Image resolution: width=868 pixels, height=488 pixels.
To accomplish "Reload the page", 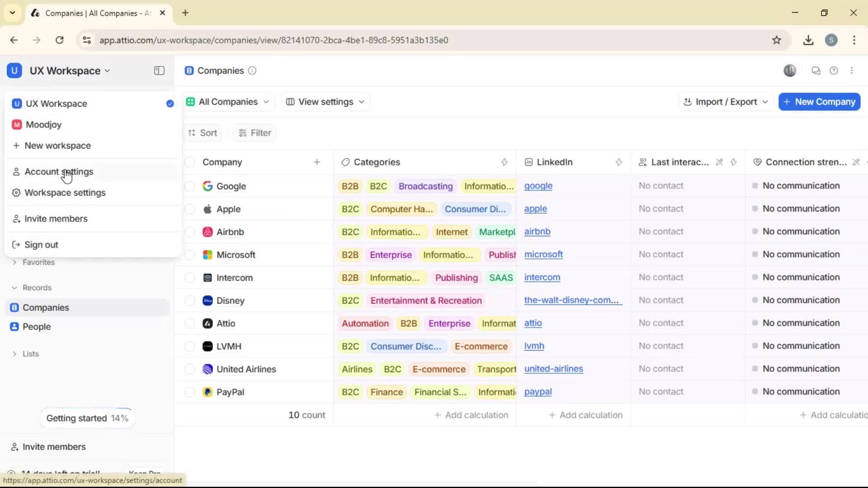I will [59, 40].
